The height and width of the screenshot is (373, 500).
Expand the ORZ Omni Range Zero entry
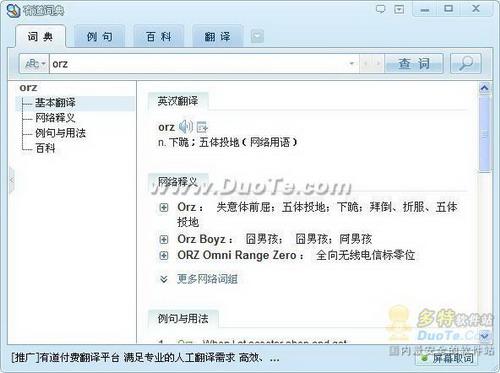click(x=164, y=255)
